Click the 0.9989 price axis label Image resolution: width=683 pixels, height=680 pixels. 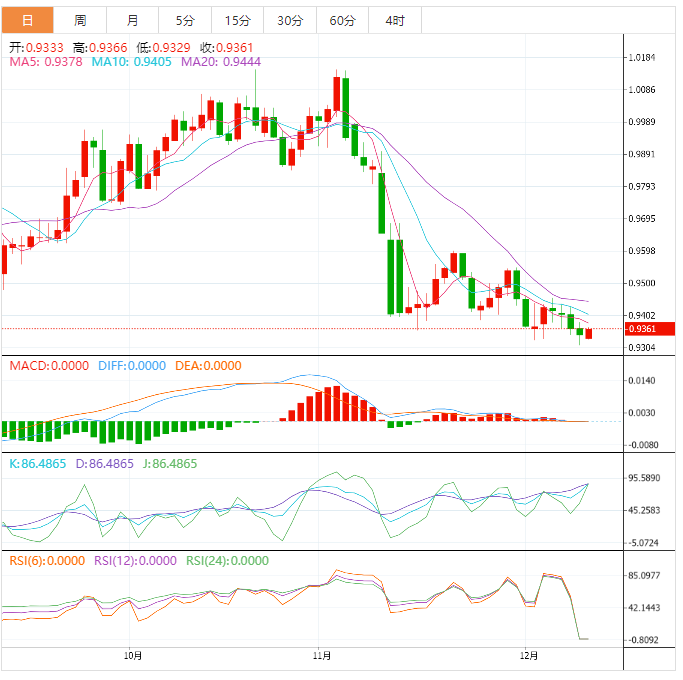tap(642, 122)
